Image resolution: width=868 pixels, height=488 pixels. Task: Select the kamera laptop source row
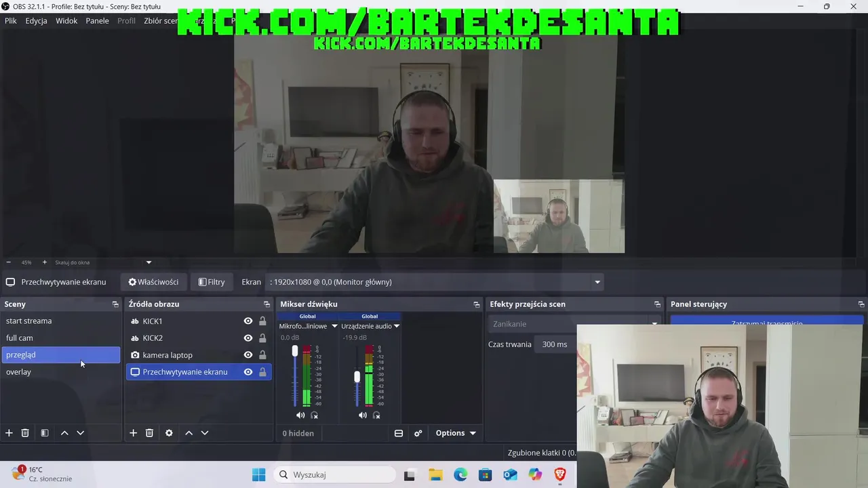point(199,355)
